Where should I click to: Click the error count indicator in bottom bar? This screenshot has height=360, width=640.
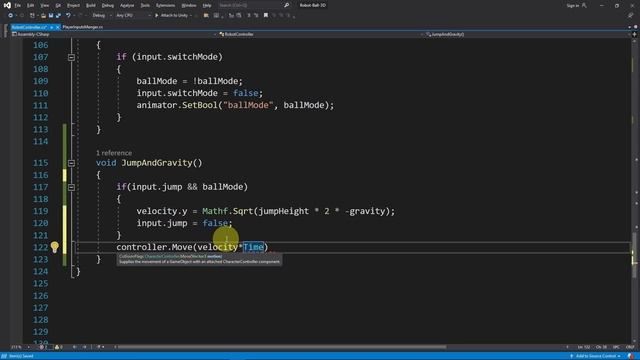tap(43, 347)
